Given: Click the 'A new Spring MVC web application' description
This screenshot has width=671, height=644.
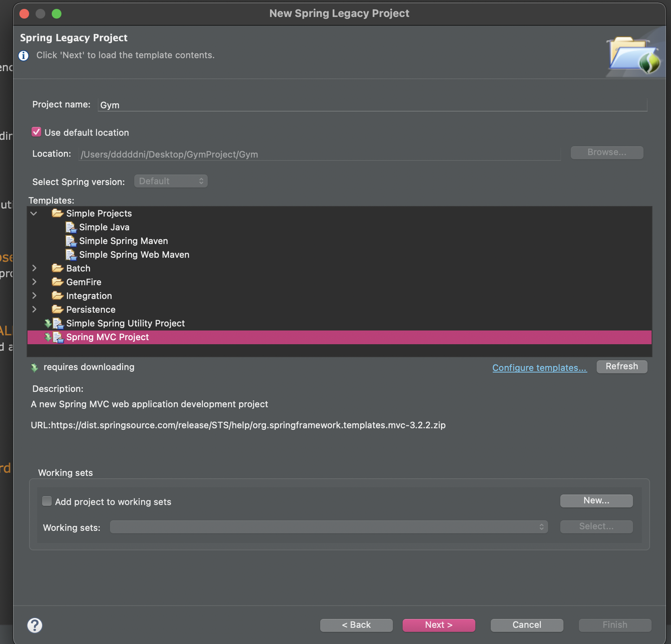Looking at the screenshot, I should [x=150, y=404].
